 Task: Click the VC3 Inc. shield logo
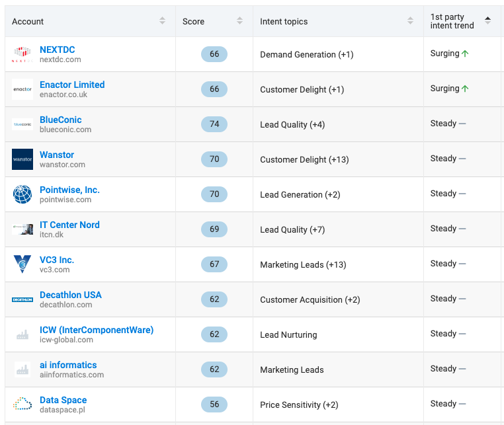point(22,264)
